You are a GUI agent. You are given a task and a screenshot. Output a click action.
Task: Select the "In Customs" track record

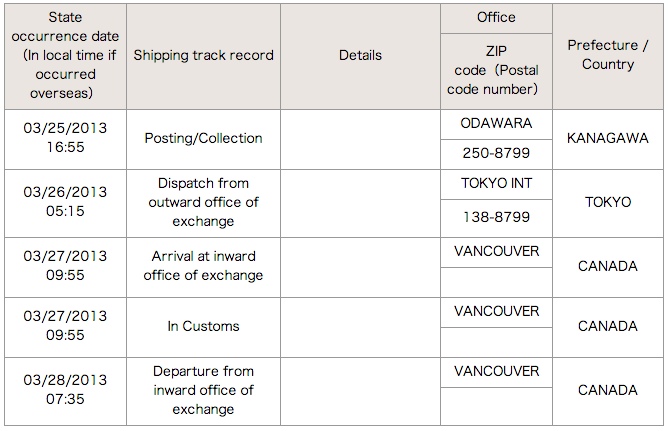click(x=203, y=326)
